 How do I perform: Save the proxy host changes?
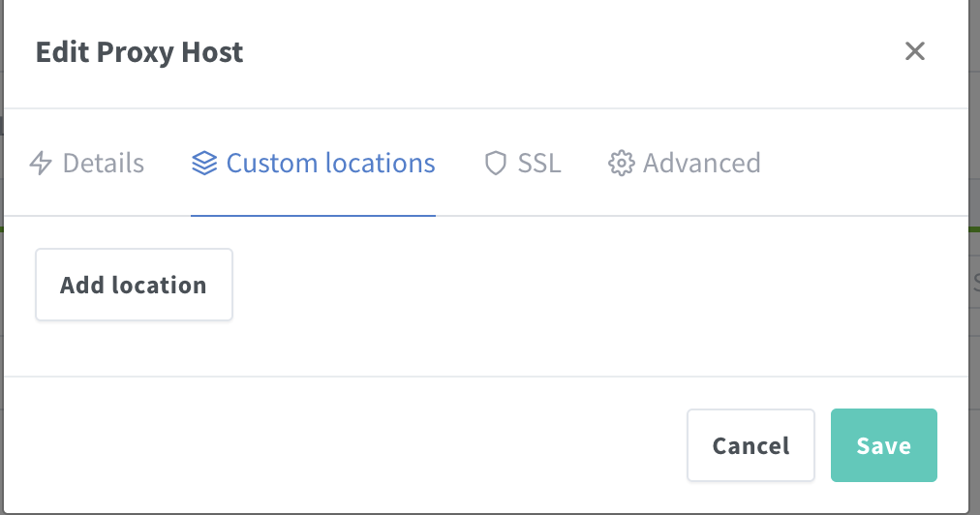pyautogui.click(x=883, y=445)
